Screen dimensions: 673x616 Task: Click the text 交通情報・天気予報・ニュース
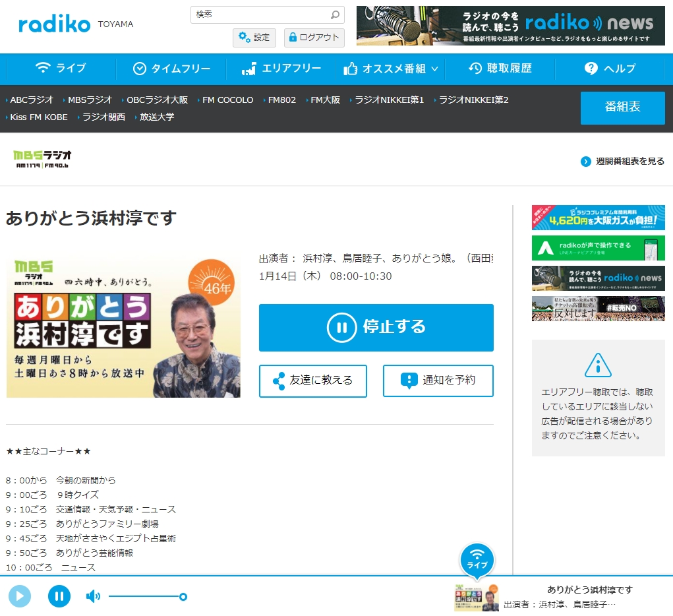click(x=116, y=509)
